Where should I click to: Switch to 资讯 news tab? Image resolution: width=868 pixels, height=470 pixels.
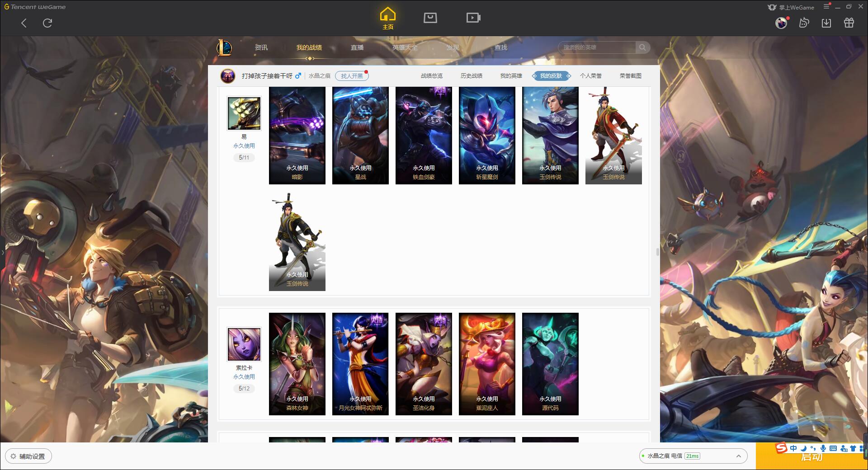point(261,47)
